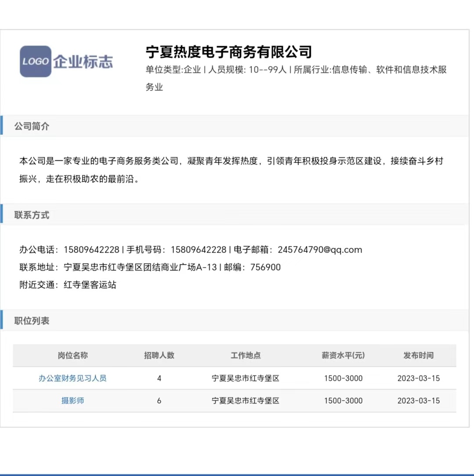
Task: Click the 公司简介 section header
Action: (32, 126)
